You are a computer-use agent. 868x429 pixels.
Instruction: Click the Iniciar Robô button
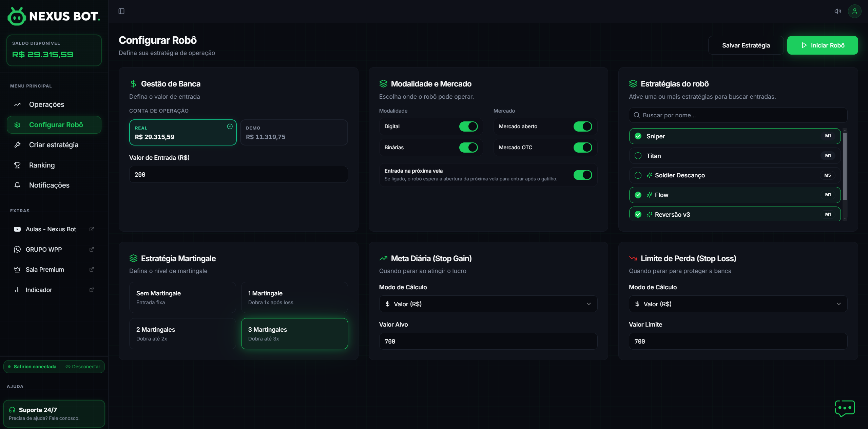(822, 45)
